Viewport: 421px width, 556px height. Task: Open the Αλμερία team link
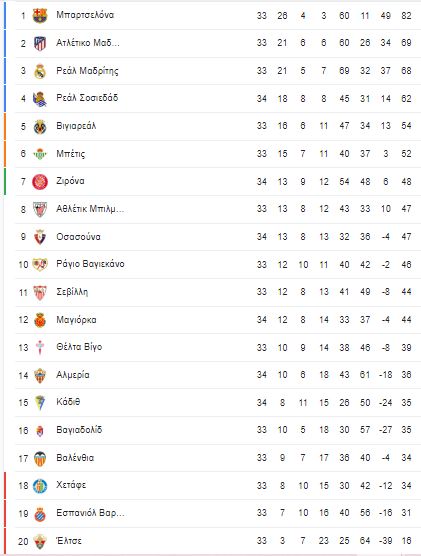(73, 375)
